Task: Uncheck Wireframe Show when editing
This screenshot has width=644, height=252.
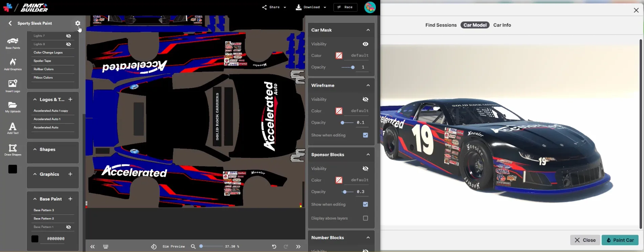Action: point(365,135)
